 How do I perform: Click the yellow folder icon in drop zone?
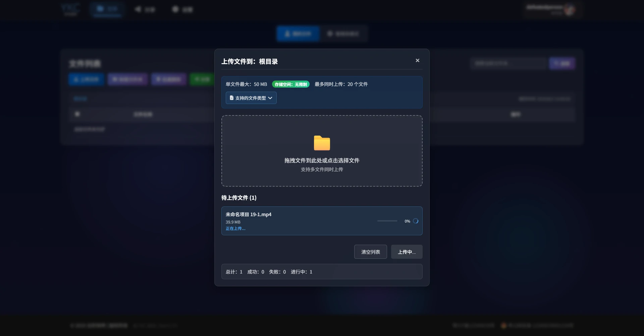pyautogui.click(x=322, y=143)
